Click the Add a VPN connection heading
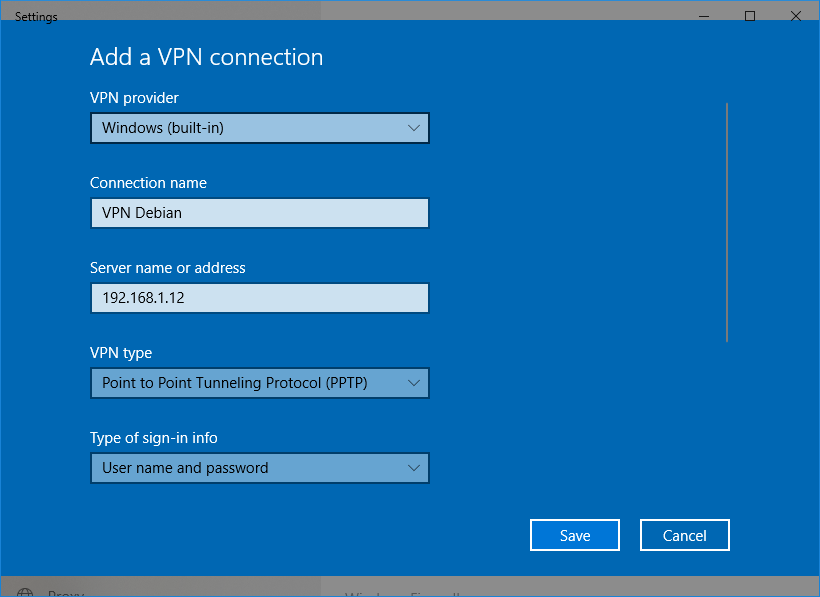 coord(206,57)
